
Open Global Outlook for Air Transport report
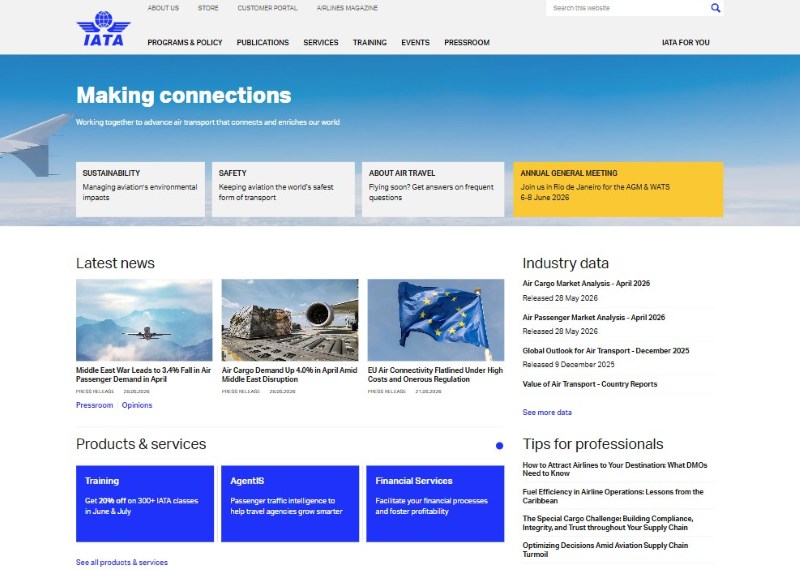pos(606,351)
